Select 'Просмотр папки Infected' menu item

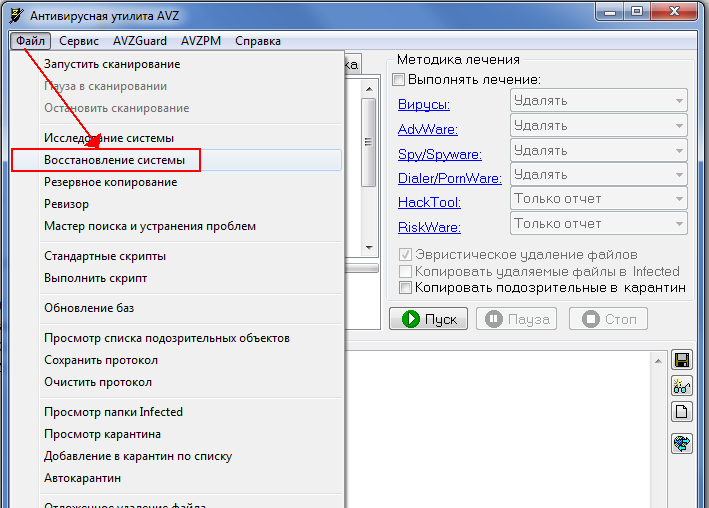(x=176, y=412)
